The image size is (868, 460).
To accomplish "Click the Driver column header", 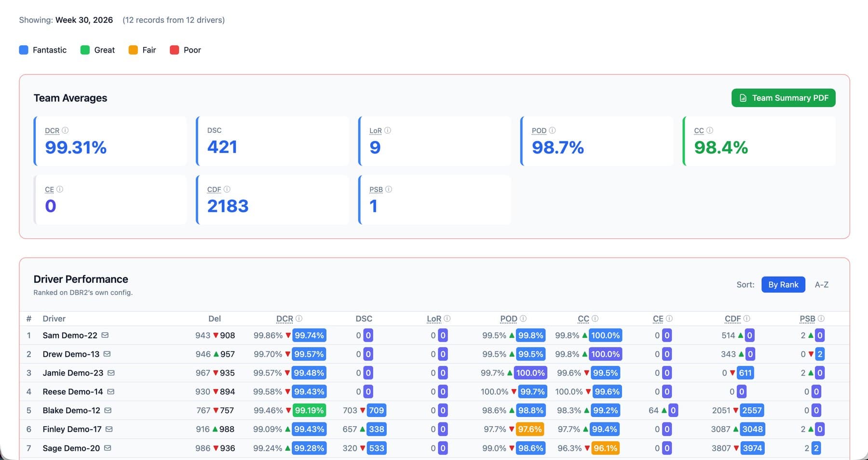I will point(54,319).
